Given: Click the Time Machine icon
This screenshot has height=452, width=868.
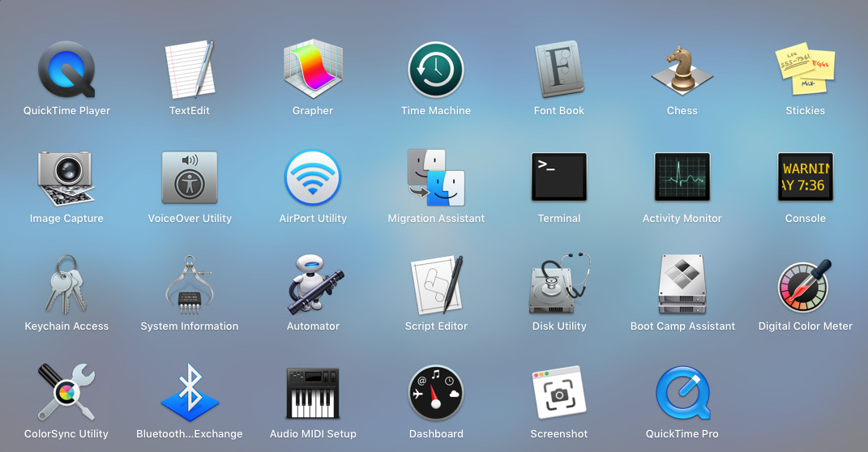Looking at the screenshot, I should [436, 70].
